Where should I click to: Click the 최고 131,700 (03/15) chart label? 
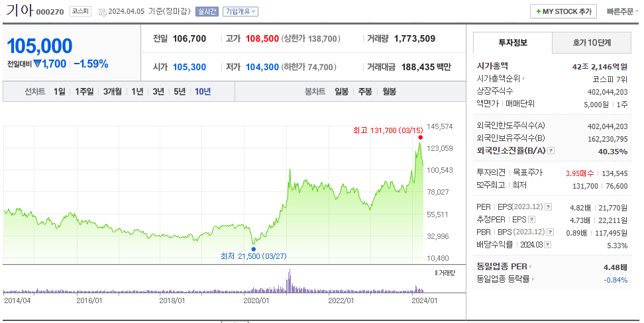(388, 130)
